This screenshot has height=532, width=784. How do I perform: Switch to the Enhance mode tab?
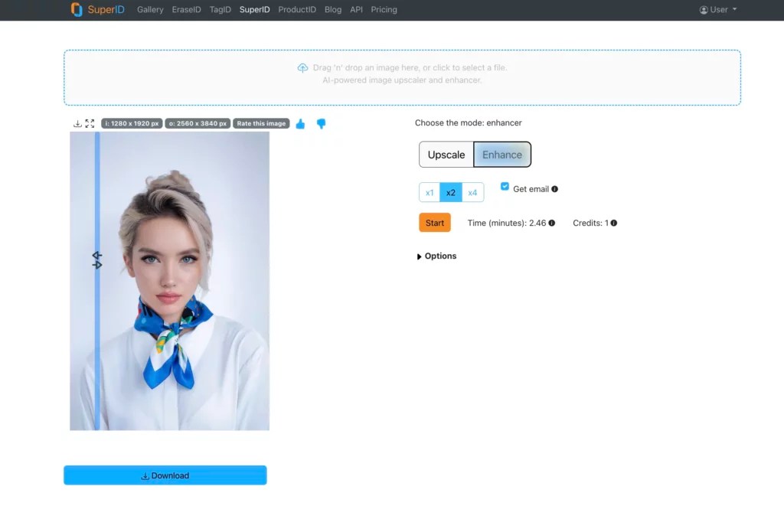pos(502,154)
